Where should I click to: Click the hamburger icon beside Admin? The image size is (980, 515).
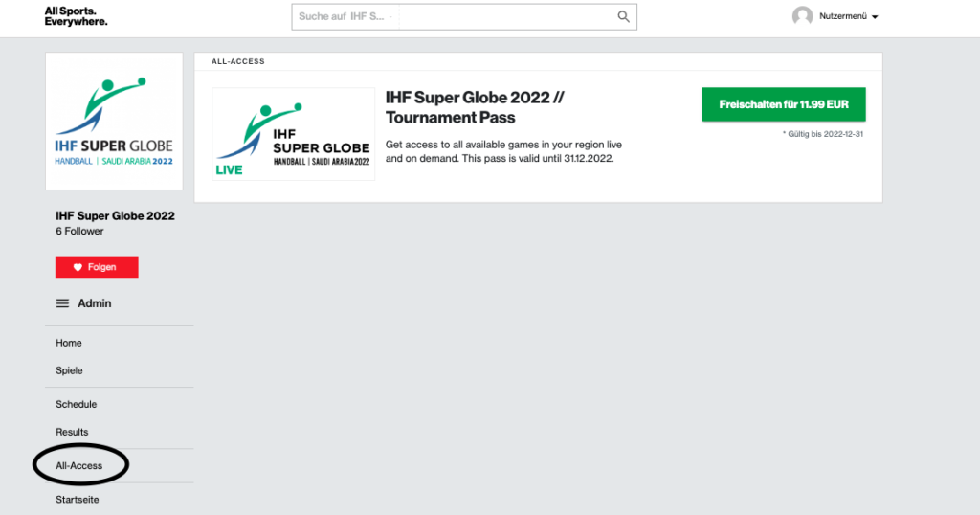62,303
